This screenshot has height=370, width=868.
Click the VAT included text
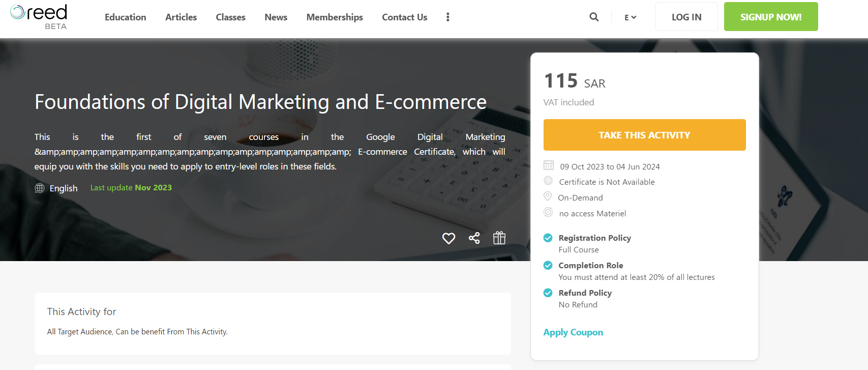[568, 102]
